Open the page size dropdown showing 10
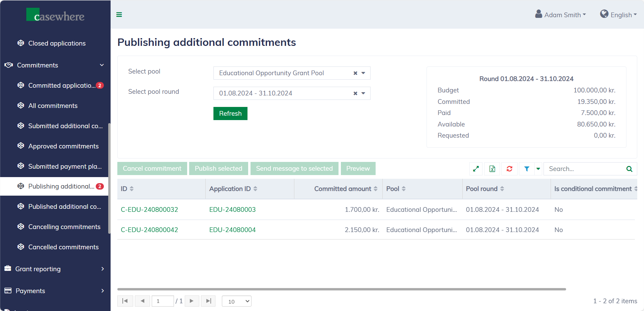644x311 pixels. tap(237, 301)
